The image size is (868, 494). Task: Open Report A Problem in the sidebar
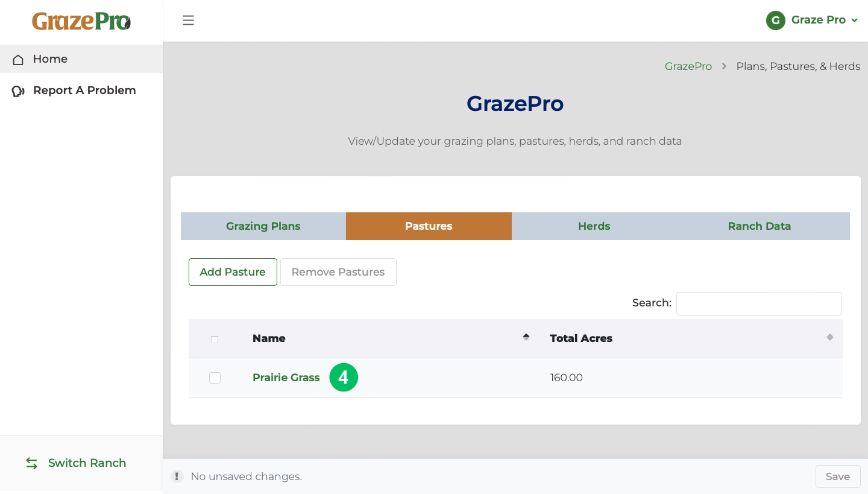[81, 90]
